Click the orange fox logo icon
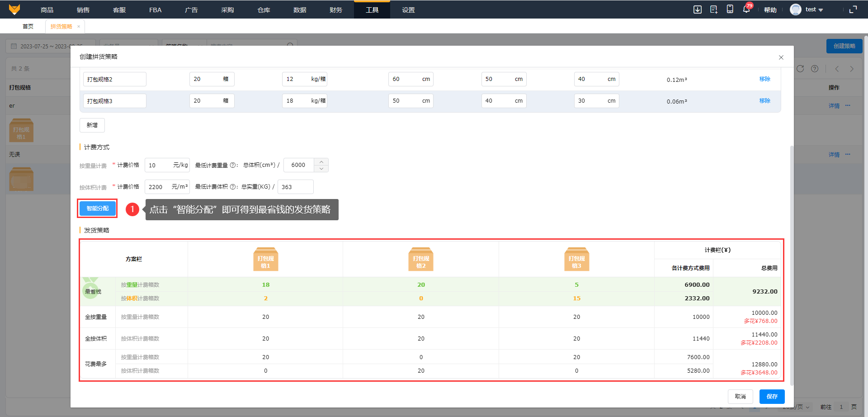The image size is (868, 417). [x=14, y=9]
